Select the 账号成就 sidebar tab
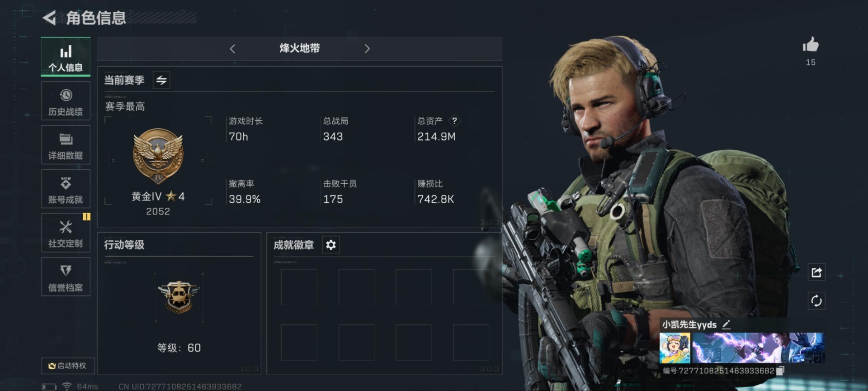The height and width of the screenshot is (391, 868). pyautogui.click(x=66, y=189)
